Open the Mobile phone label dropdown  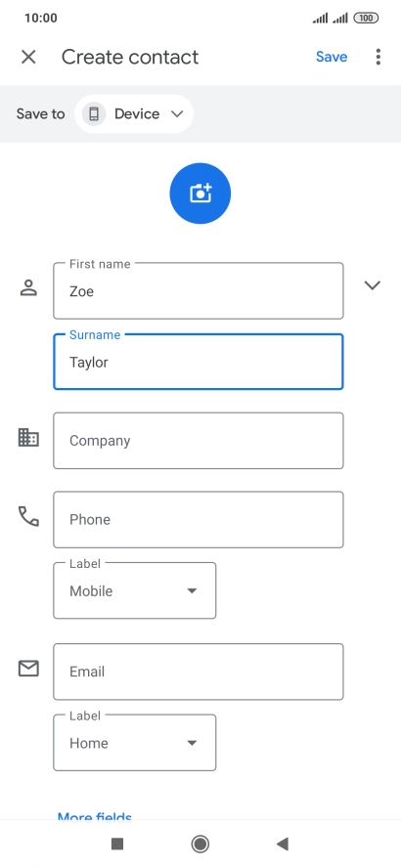click(135, 590)
